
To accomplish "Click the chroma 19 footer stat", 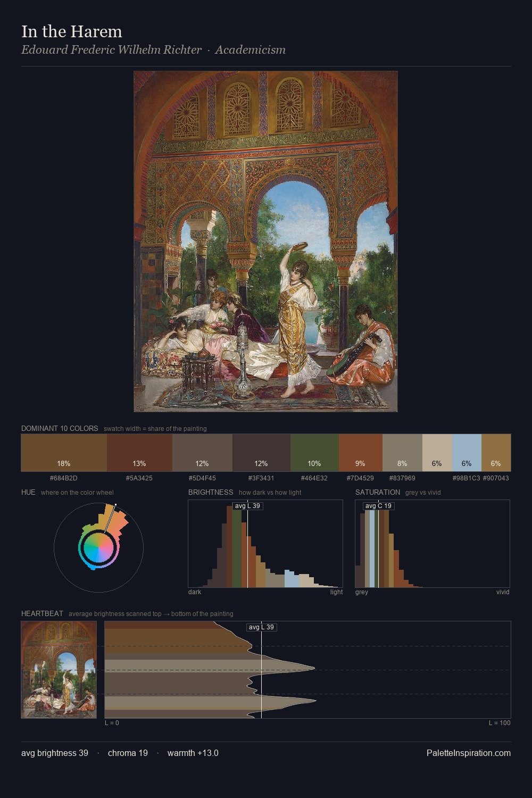I will point(128,753).
